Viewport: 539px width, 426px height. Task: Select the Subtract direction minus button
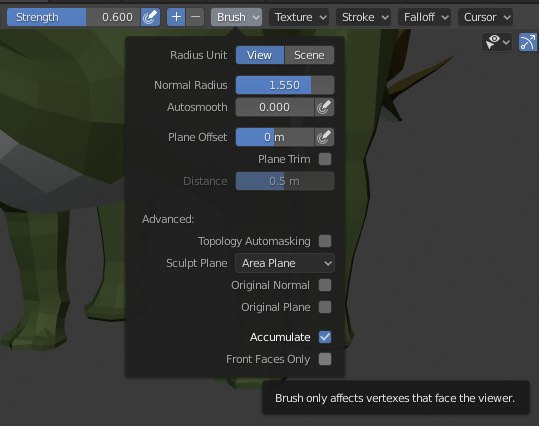click(x=195, y=17)
